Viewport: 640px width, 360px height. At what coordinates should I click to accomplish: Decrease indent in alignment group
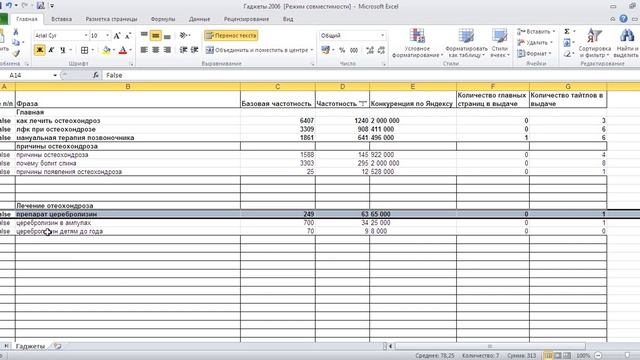tap(183, 50)
